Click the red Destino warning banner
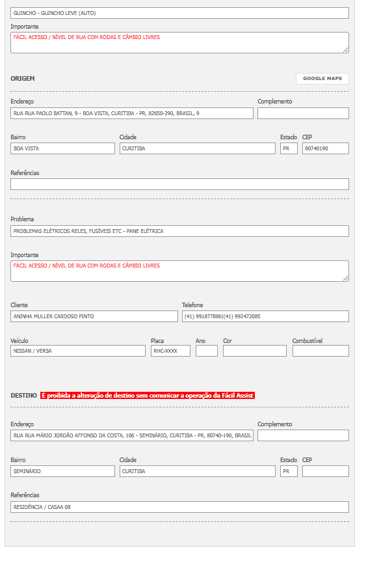This screenshot has height=561, width=392. pyautogui.click(x=147, y=395)
